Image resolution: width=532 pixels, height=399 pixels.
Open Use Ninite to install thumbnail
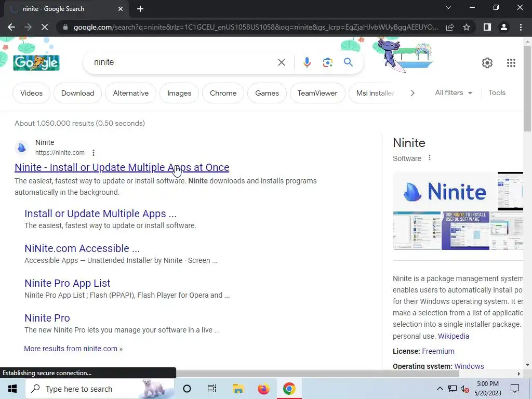(465, 231)
